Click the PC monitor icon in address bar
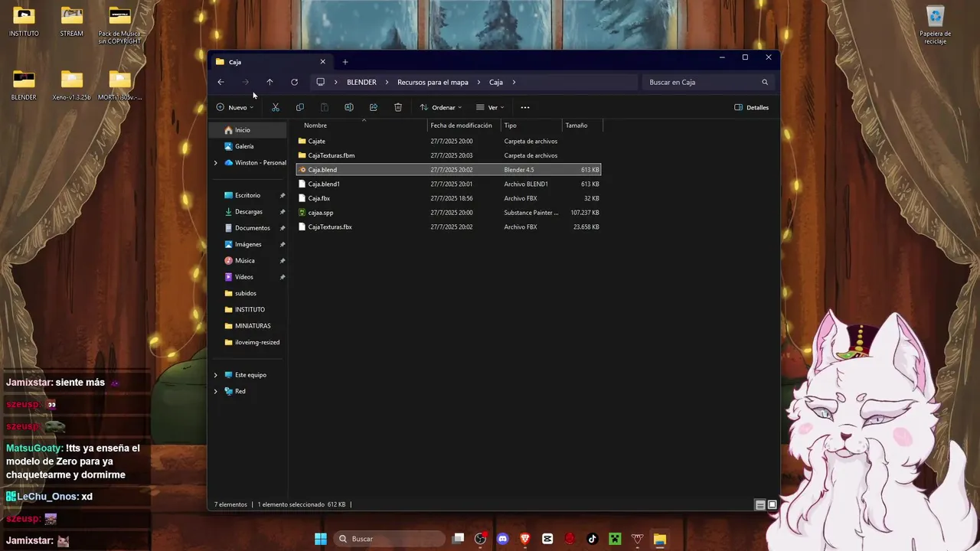 coord(320,82)
